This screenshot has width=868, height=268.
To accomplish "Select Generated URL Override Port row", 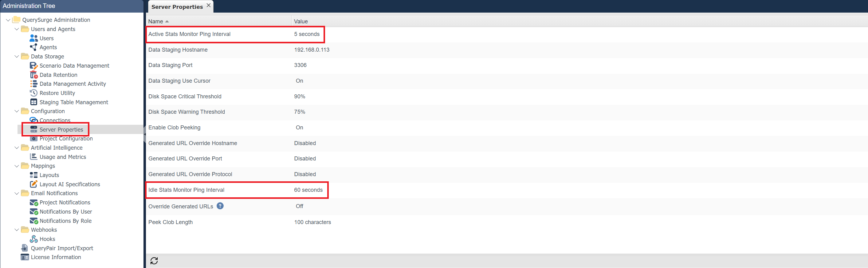I will coord(507,159).
